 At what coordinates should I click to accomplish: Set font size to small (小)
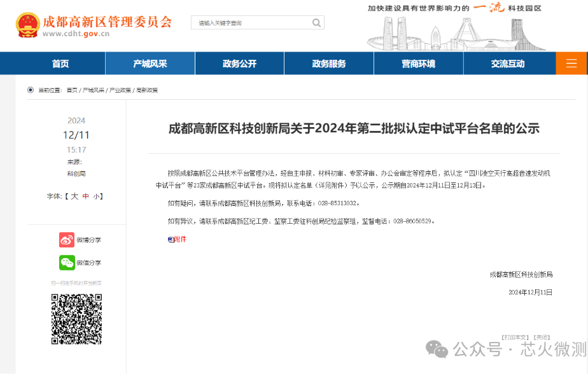[x=95, y=196]
